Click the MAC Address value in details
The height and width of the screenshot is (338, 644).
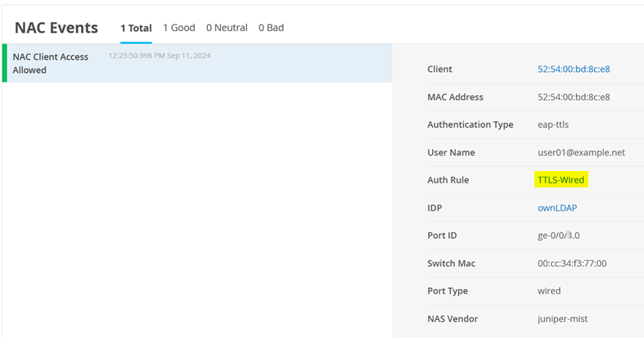573,97
